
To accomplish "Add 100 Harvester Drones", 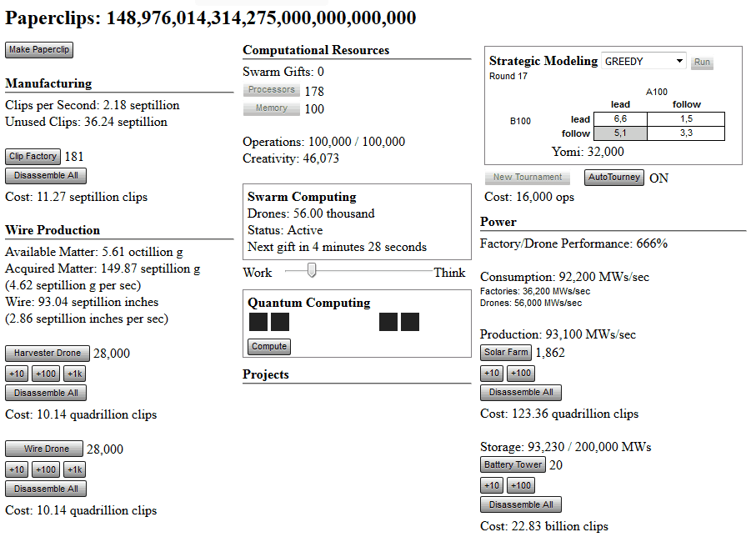I will [x=46, y=374].
